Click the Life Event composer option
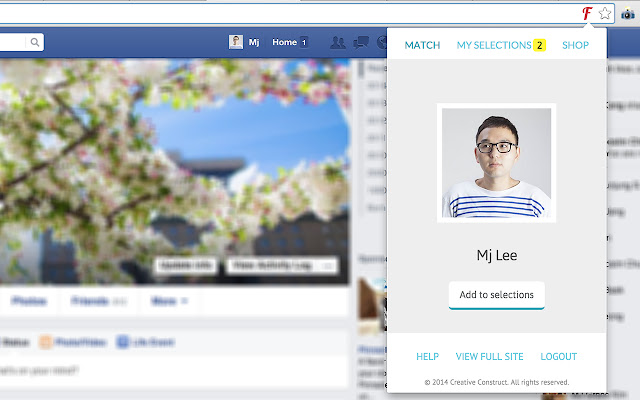The width and height of the screenshot is (640, 400). 145,342
